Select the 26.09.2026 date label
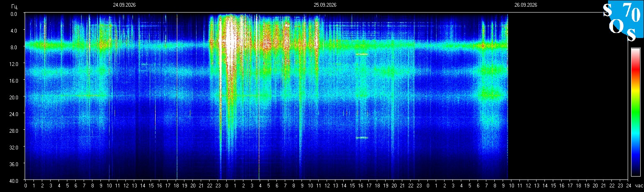Image resolution: width=644 pixels, height=192 pixels. coord(526,5)
